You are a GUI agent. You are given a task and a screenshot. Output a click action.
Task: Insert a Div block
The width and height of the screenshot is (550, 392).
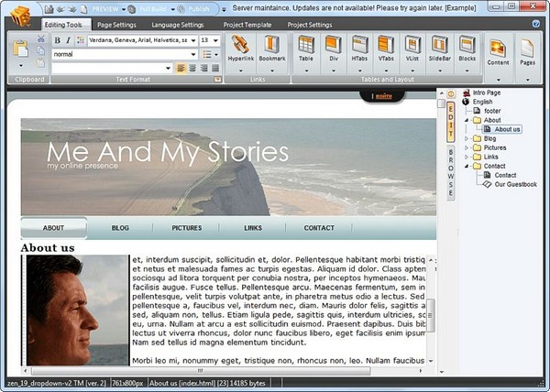pyautogui.click(x=333, y=49)
